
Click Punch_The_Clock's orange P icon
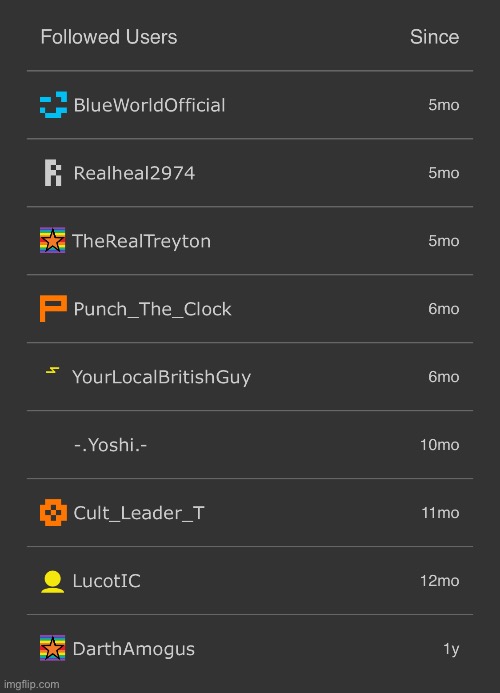53,308
